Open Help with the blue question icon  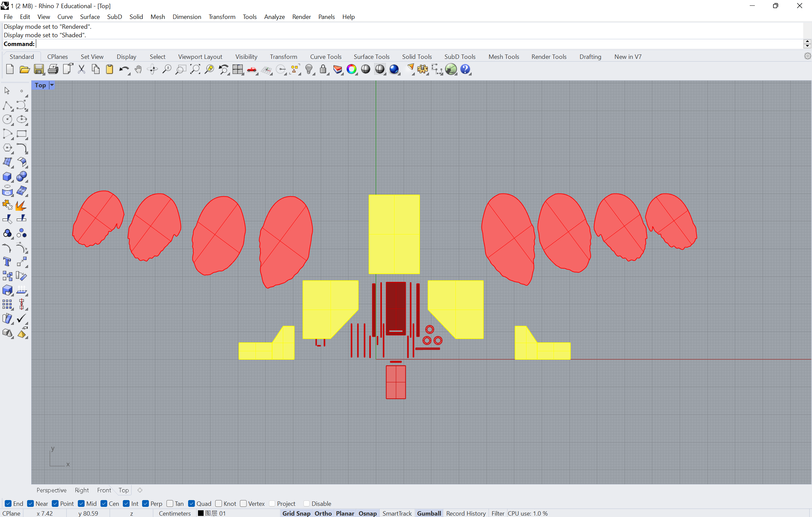[465, 69]
